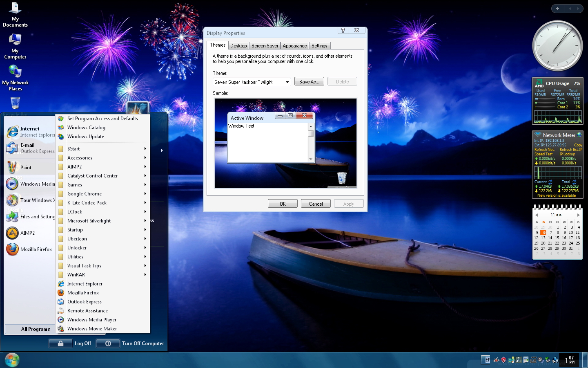Click the Save As button
This screenshot has width=588, height=368.
tap(309, 81)
